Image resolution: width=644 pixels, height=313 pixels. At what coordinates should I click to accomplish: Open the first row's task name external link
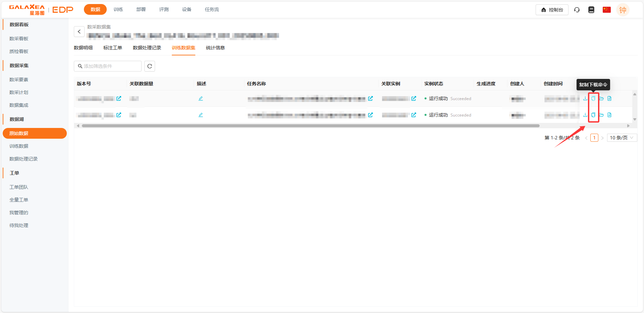click(x=370, y=98)
